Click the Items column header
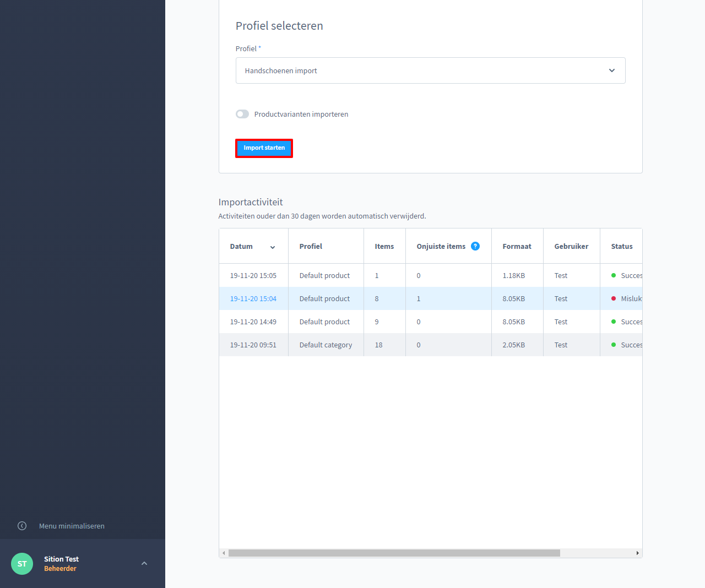 (384, 246)
